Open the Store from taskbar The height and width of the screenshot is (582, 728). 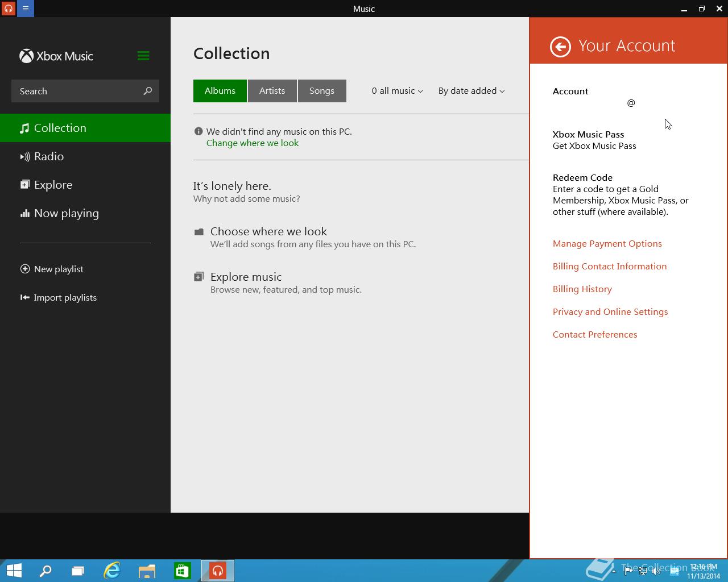click(x=182, y=571)
